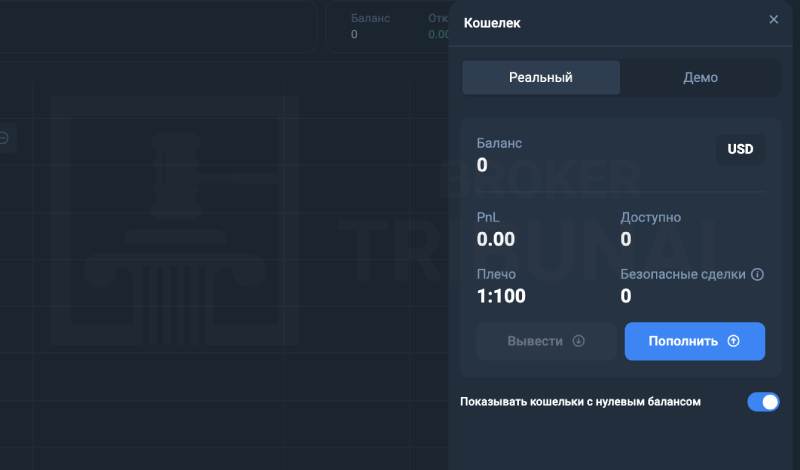Open the USD currency selector
Screen dimensions: 800x470
740,149
